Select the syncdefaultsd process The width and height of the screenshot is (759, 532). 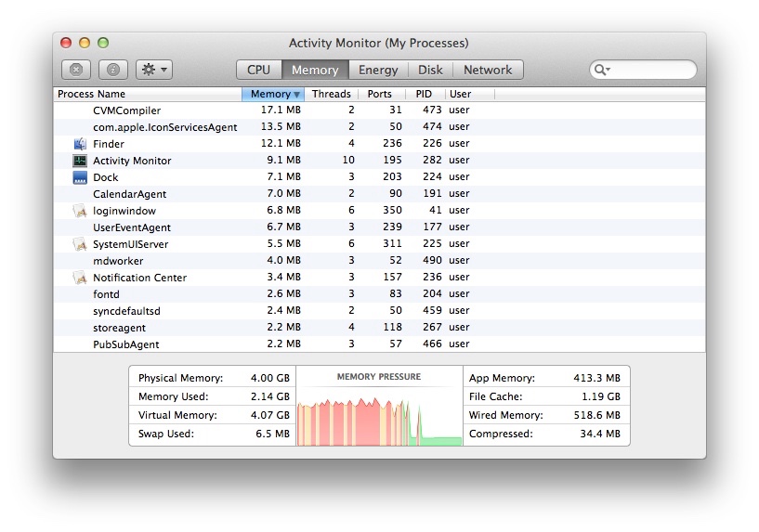pyautogui.click(x=126, y=311)
